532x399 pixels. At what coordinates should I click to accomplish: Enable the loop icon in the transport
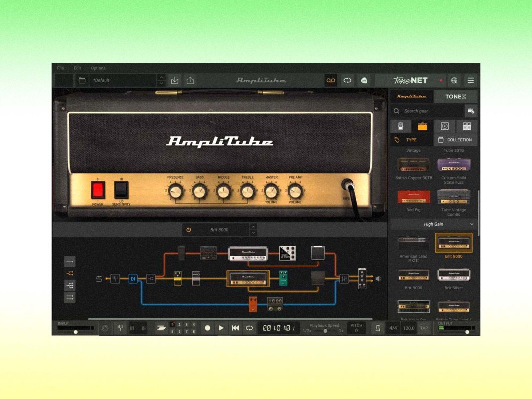point(249,328)
